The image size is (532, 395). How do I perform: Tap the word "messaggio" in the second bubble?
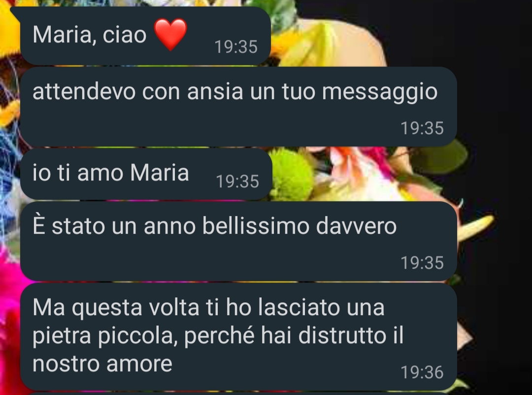click(x=380, y=92)
